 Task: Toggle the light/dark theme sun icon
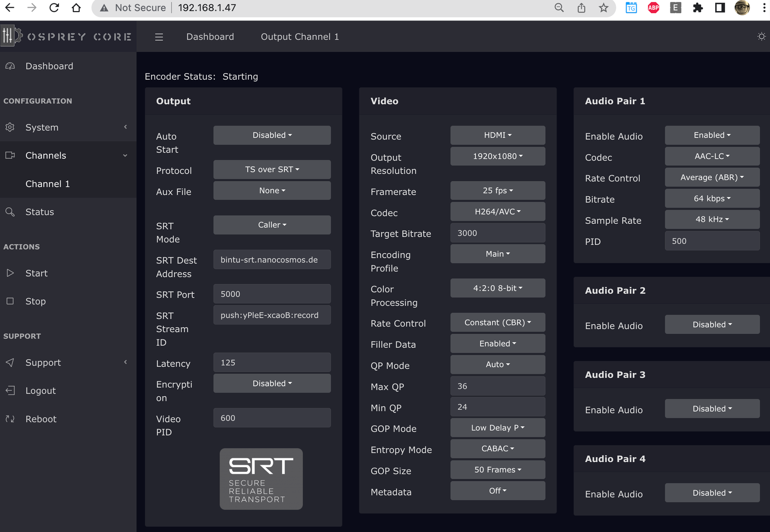761,37
